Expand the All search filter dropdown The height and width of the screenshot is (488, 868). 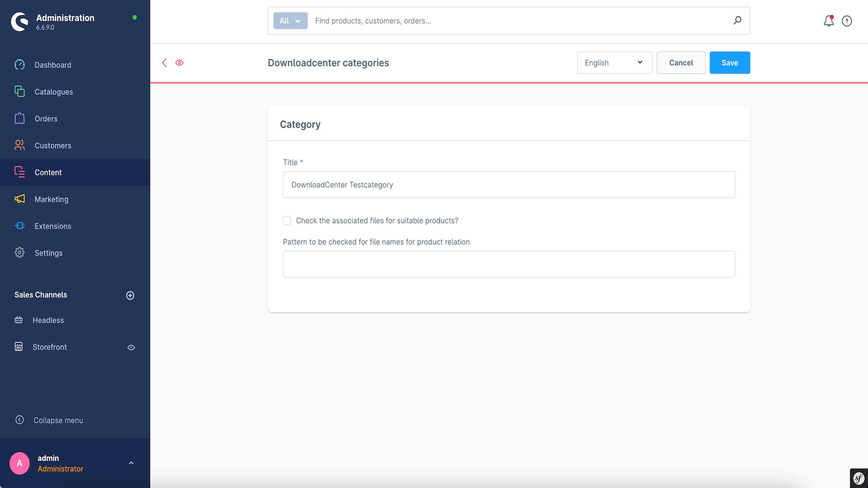[x=289, y=21]
